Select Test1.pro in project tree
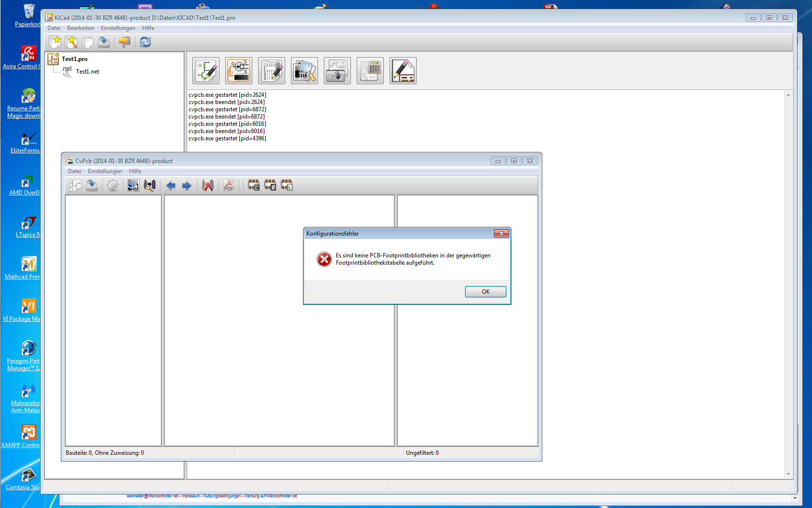The width and height of the screenshot is (812, 508). [74, 59]
